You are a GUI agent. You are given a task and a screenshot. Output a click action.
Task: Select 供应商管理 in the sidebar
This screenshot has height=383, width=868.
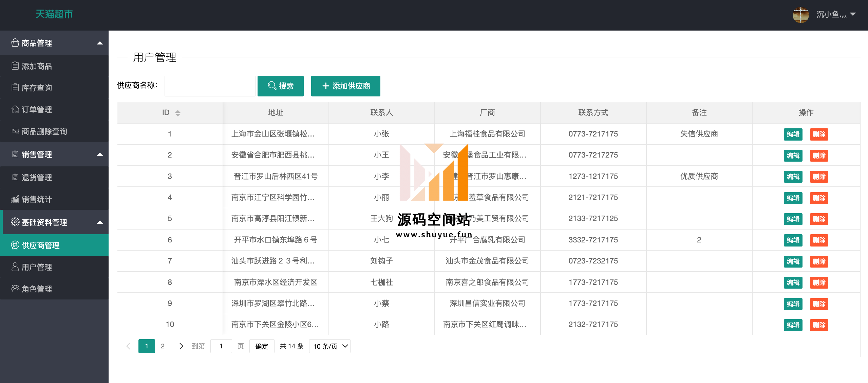[54, 245]
